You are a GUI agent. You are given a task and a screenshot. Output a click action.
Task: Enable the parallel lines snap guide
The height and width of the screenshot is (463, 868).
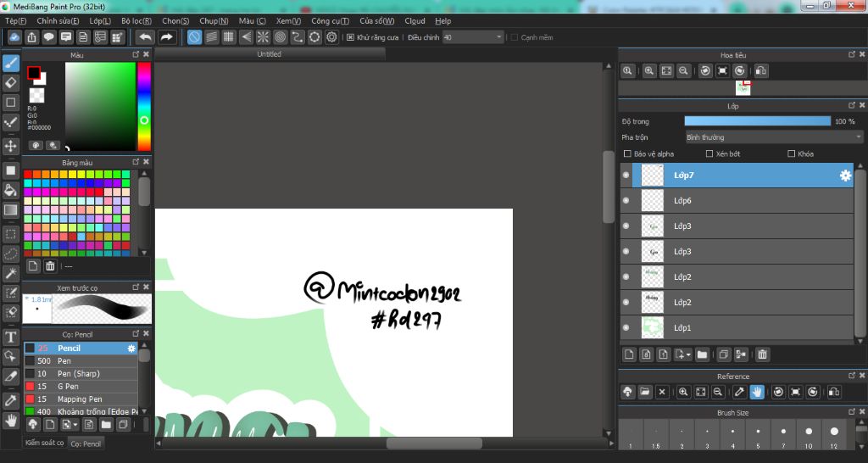[211, 37]
